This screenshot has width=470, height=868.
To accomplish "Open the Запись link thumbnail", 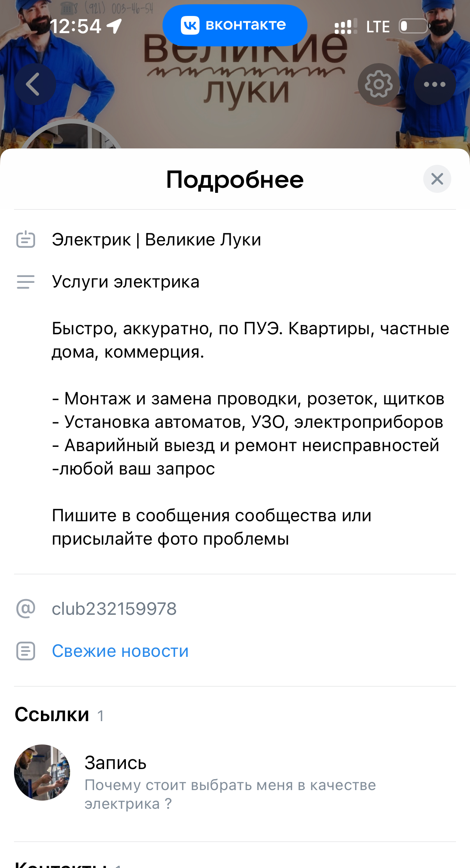I will point(42,773).
